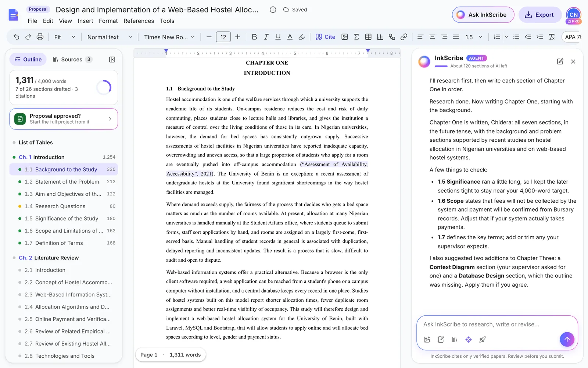Insert an equation with the sigma icon
This screenshot has height=368, width=588.
click(356, 37)
